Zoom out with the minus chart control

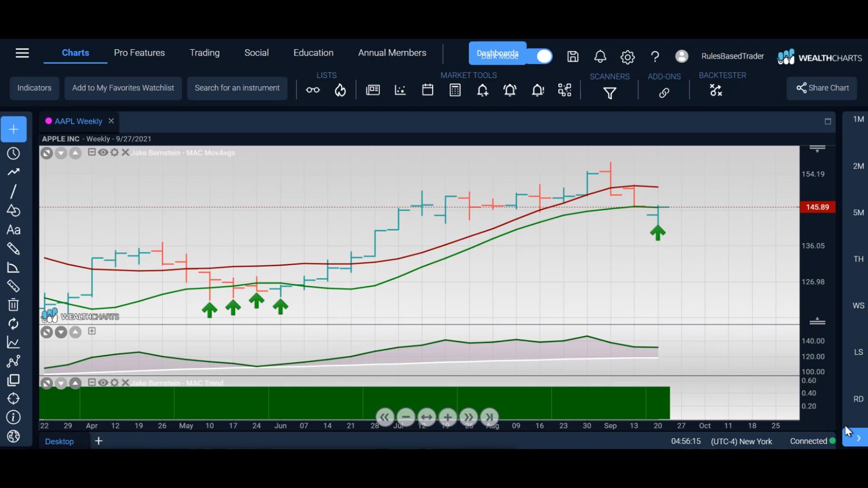click(x=406, y=417)
